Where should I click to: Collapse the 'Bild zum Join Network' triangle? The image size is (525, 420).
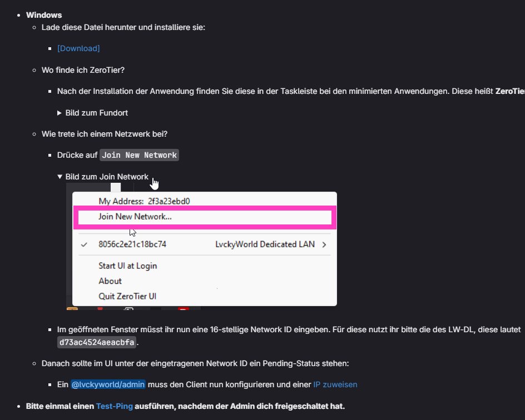click(60, 177)
